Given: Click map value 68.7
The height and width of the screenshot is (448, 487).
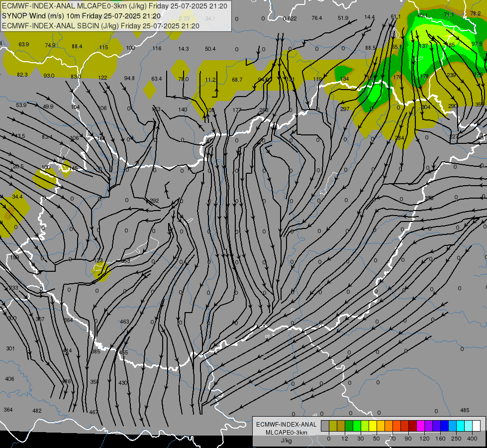Looking at the screenshot, I should [x=237, y=80].
